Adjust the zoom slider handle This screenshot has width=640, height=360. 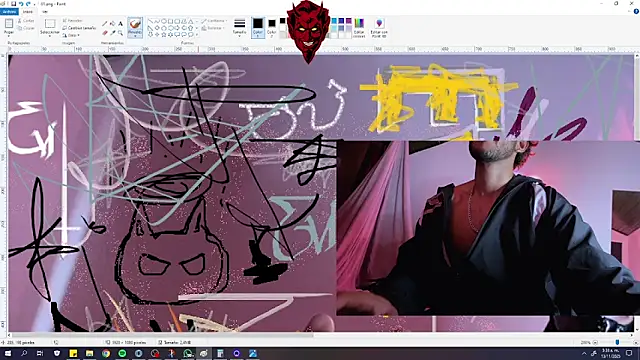coord(618,342)
